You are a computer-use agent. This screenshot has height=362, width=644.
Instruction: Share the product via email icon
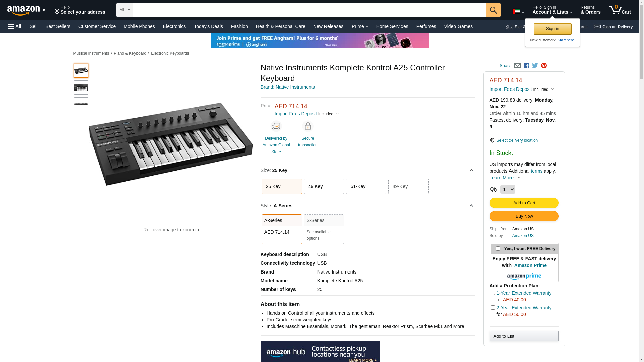(x=517, y=66)
